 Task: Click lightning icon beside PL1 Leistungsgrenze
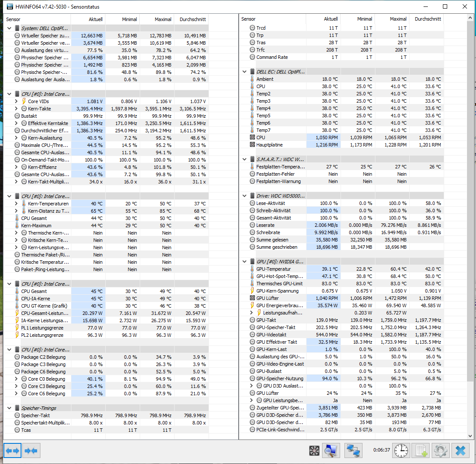click(17, 328)
